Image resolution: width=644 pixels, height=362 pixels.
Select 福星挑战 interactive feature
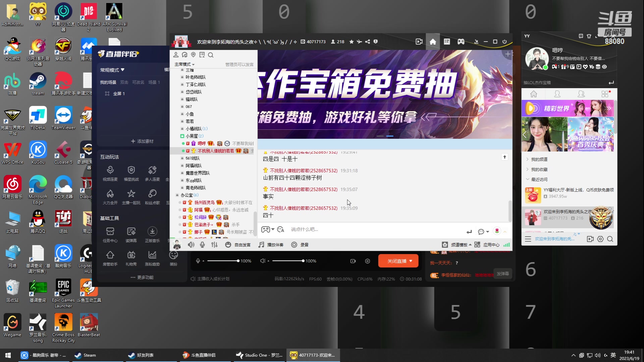click(131, 173)
